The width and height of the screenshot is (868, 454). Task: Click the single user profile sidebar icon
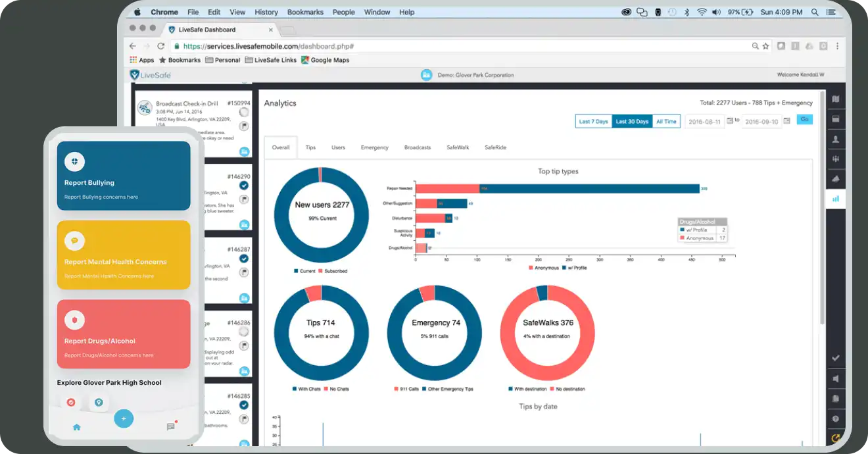pos(836,139)
